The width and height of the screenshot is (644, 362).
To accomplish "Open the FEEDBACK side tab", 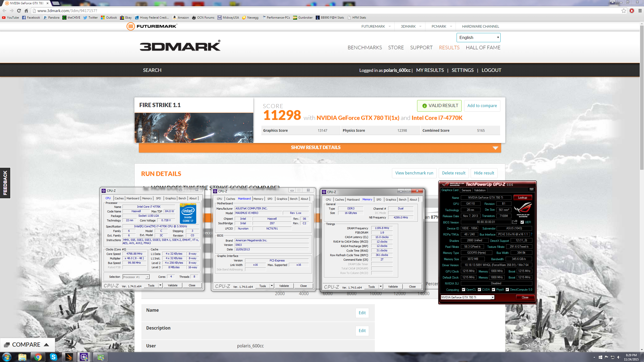I will point(5,183).
